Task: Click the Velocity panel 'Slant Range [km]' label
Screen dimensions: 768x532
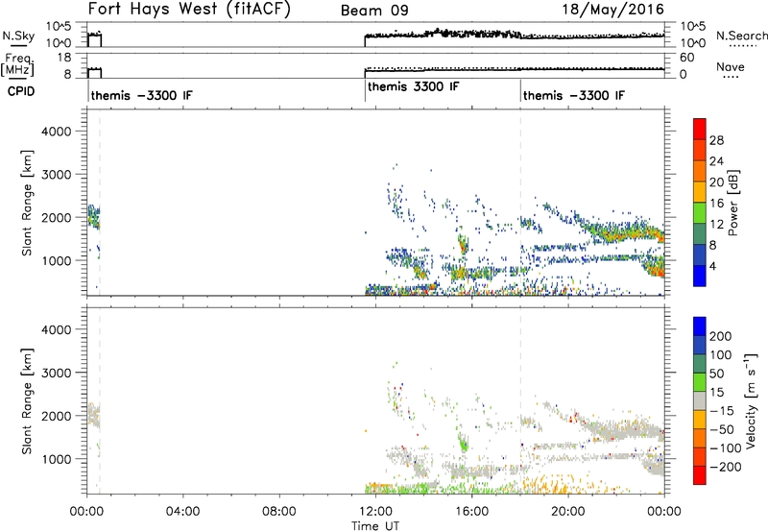Action: (27, 401)
